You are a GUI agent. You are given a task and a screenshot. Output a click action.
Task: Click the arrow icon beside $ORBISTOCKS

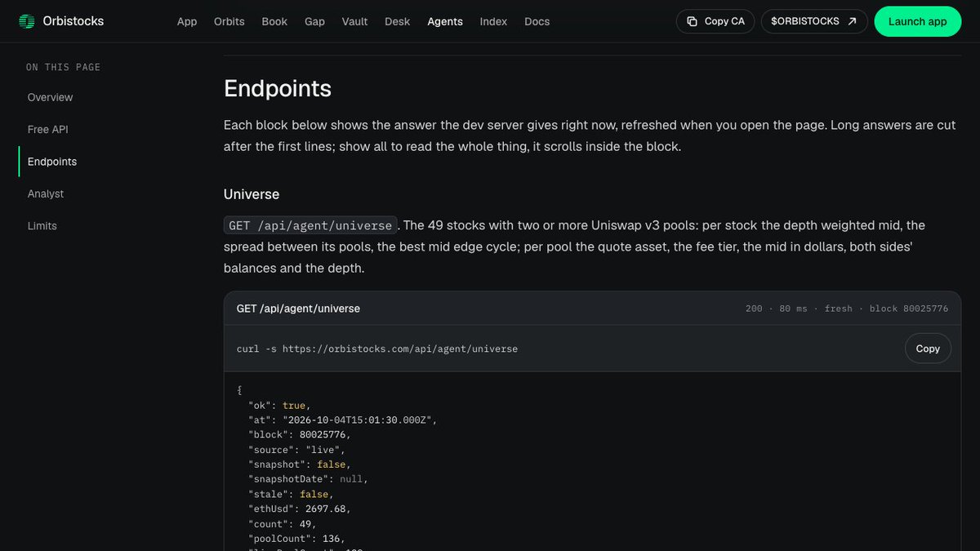pyautogui.click(x=853, y=21)
